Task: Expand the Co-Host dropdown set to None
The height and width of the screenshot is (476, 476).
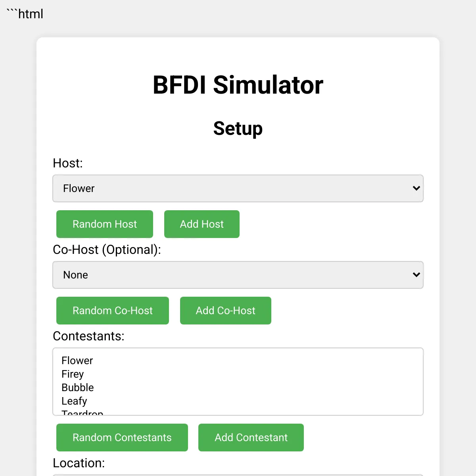Action: coord(238,275)
